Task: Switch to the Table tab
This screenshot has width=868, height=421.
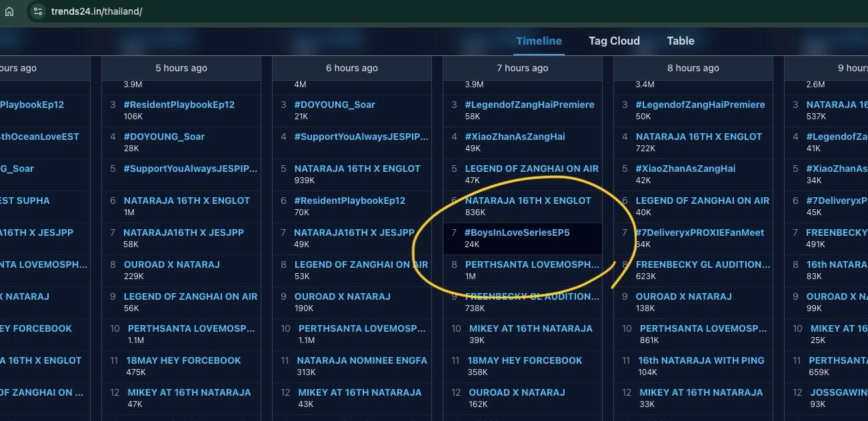Action: [681, 41]
